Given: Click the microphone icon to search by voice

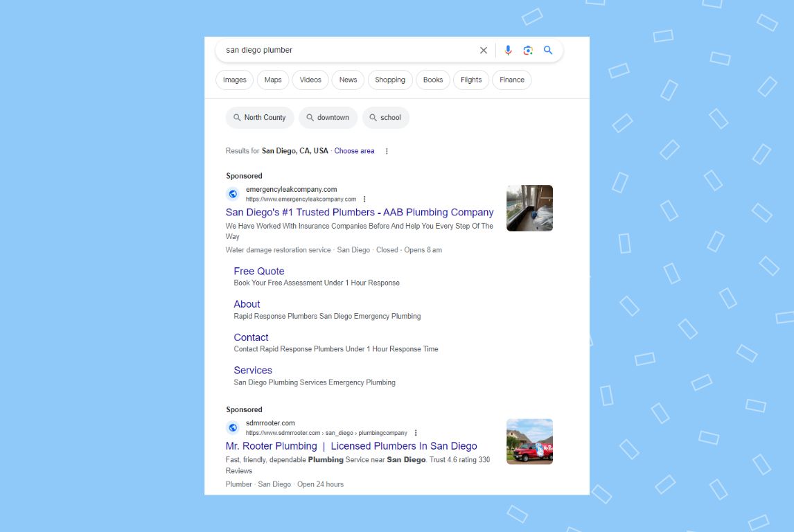Looking at the screenshot, I should [x=508, y=50].
